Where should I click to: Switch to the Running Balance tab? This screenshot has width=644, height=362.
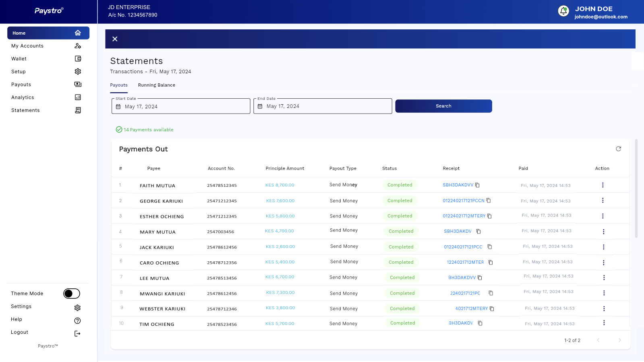[x=156, y=85]
